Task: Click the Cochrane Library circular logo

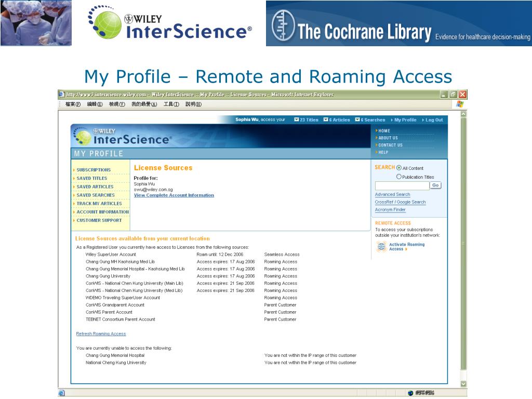Action: [x=283, y=25]
